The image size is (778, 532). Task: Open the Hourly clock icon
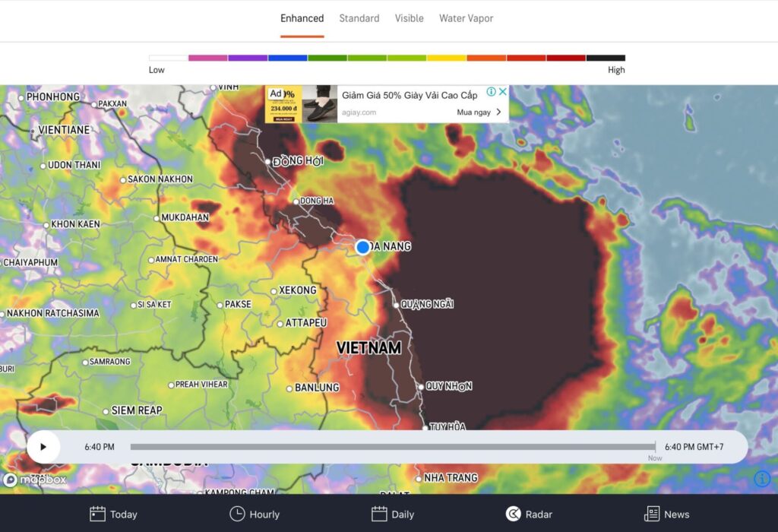pos(237,514)
